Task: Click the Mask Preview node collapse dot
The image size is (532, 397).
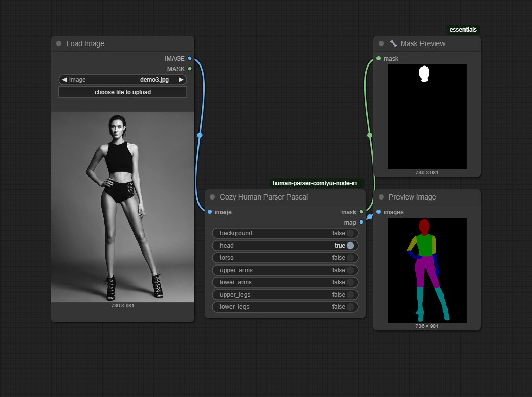Action: [x=381, y=44]
